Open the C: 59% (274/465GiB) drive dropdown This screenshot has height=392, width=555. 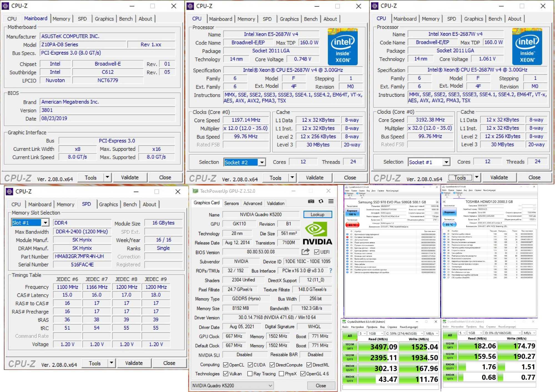[x=405, y=333]
